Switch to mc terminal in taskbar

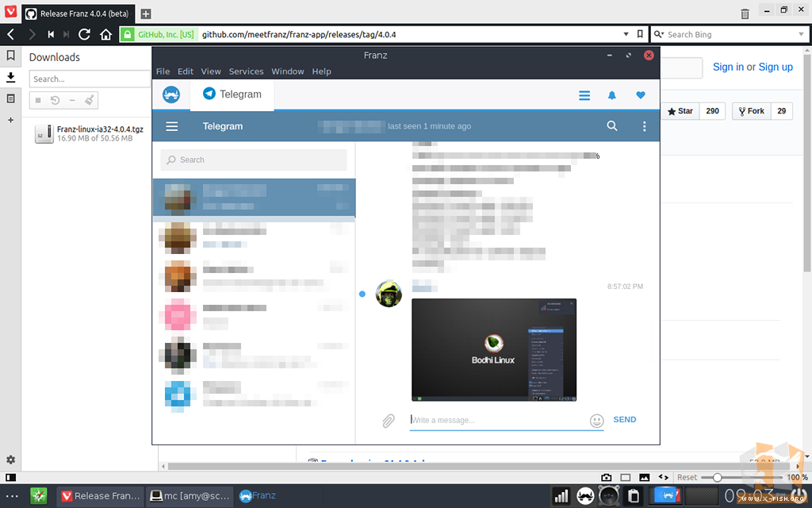click(190, 496)
